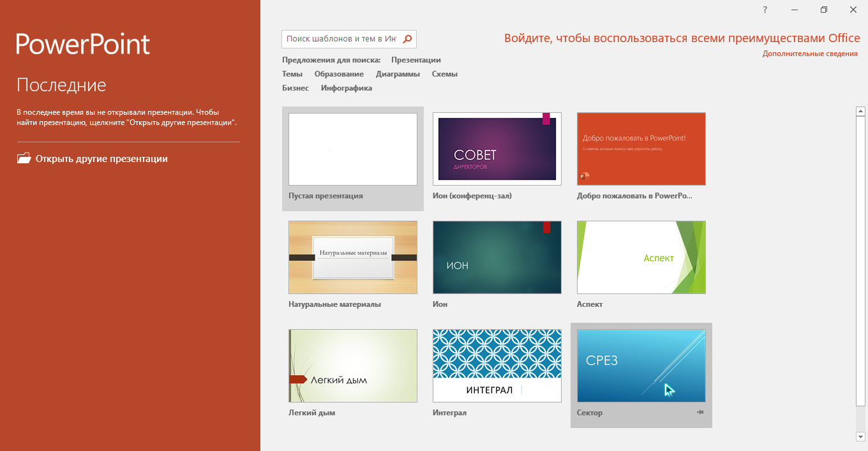Image resolution: width=868 pixels, height=451 pixels.
Task: Select the Презентации search suggestion
Action: tap(415, 60)
